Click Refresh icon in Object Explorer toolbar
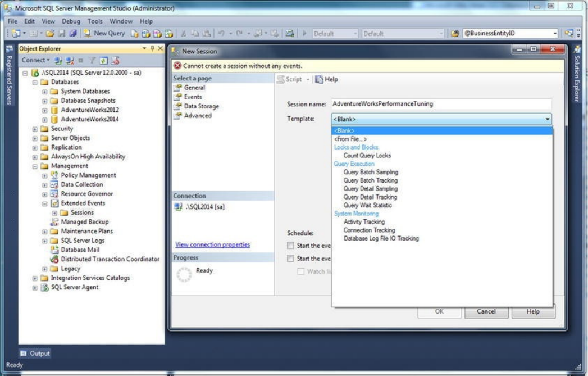 [x=103, y=60]
